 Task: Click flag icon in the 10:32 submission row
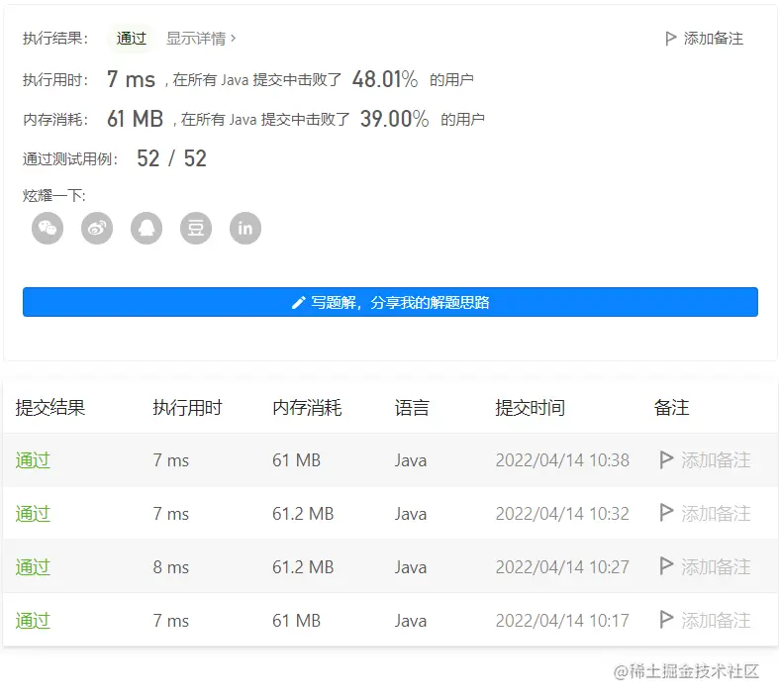click(666, 513)
